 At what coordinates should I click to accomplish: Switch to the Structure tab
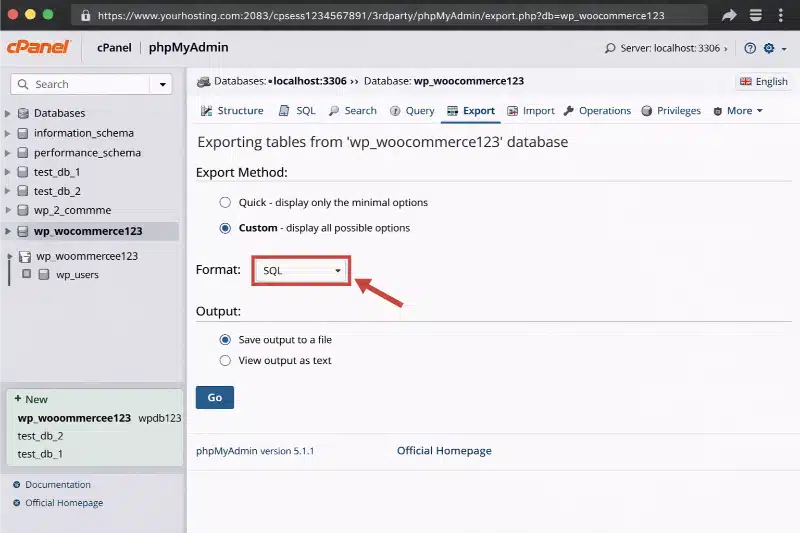click(x=232, y=111)
